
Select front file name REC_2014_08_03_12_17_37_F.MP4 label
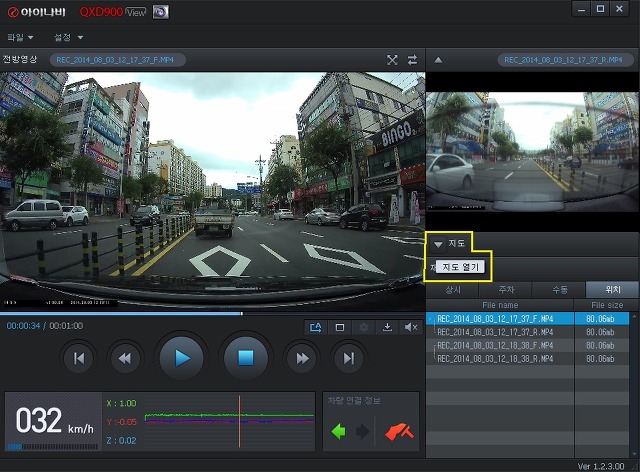pyautogui.click(x=118, y=60)
